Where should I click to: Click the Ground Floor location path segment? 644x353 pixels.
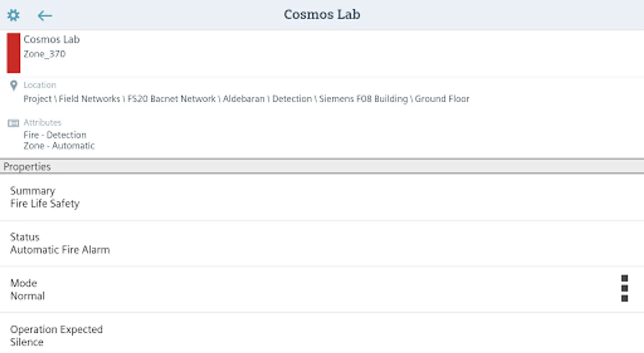(442, 99)
